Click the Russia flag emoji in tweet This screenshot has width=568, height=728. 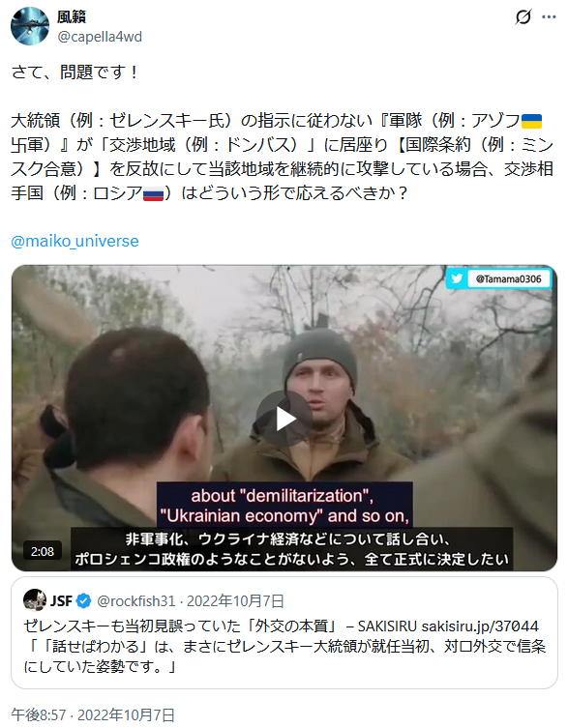pos(153,193)
